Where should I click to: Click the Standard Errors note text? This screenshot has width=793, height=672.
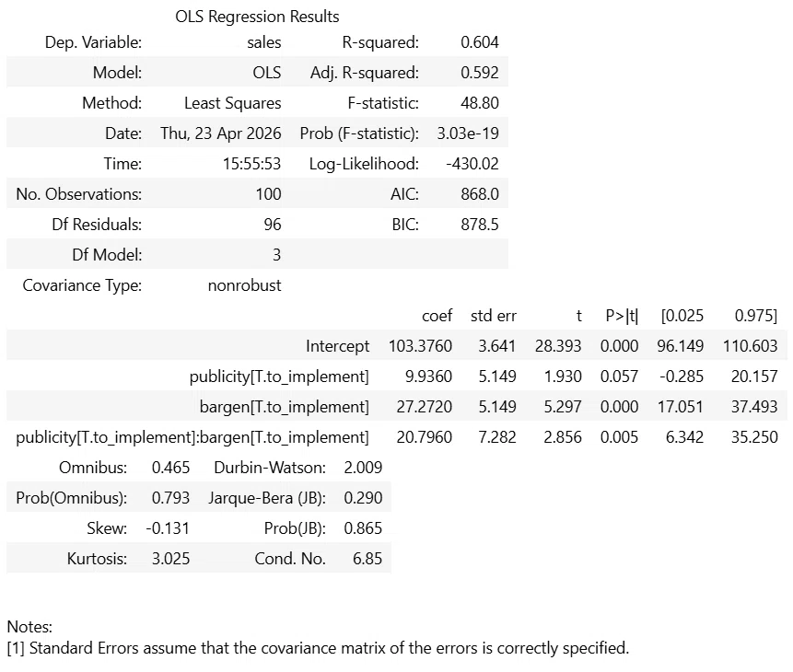pyautogui.click(x=318, y=648)
